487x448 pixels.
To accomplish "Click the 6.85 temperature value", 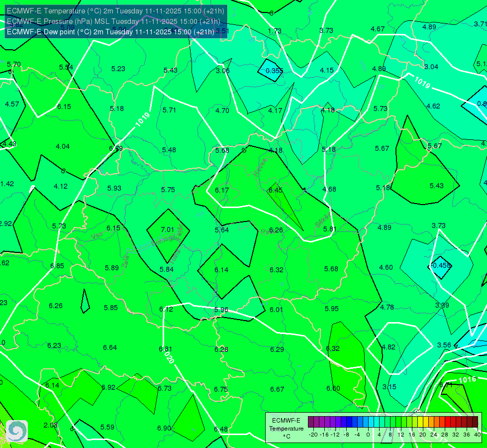I will [57, 266].
